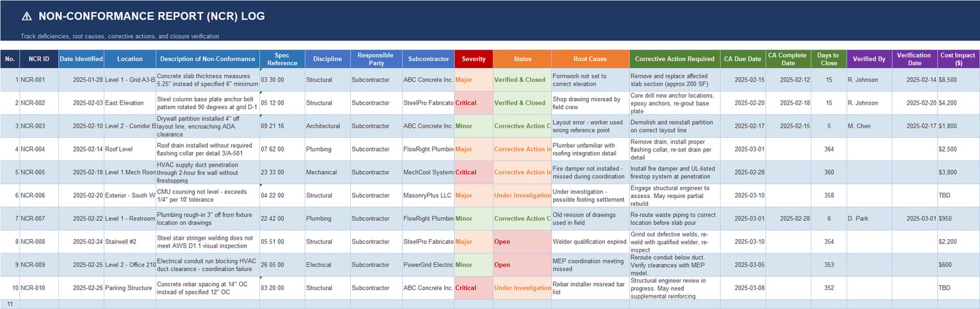The height and width of the screenshot is (309, 980).
Task: Select the 'NON-CONFORMANCE REPORT (NCR) LOG' title
Action: (x=152, y=16)
